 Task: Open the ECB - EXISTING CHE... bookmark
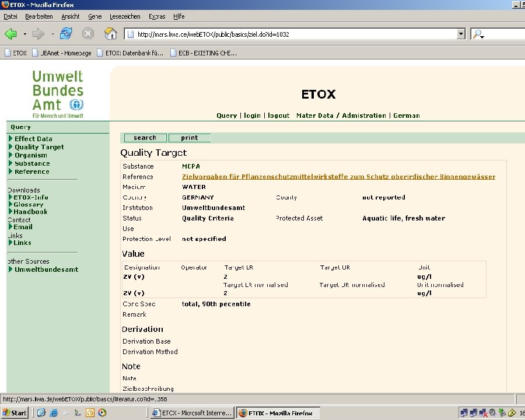(203, 53)
